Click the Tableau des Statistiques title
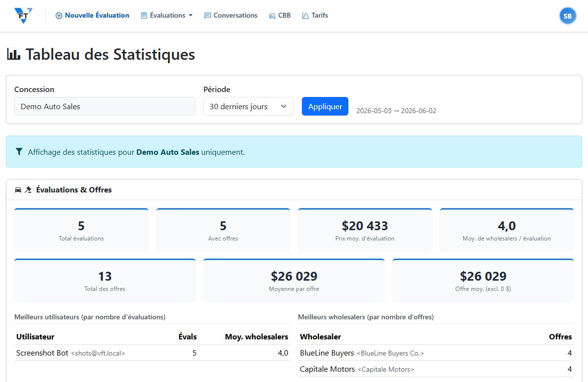 tap(110, 54)
